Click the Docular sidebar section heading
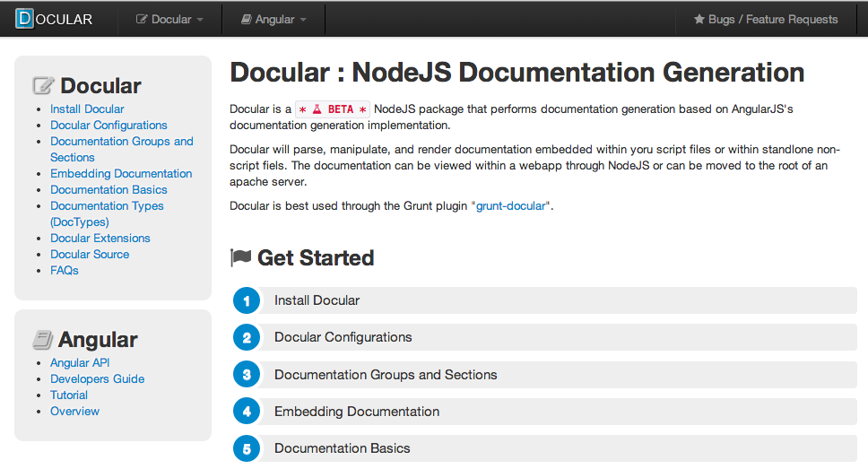Image resolution: width=868 pixels, height=469 pixels. point(100,86)
